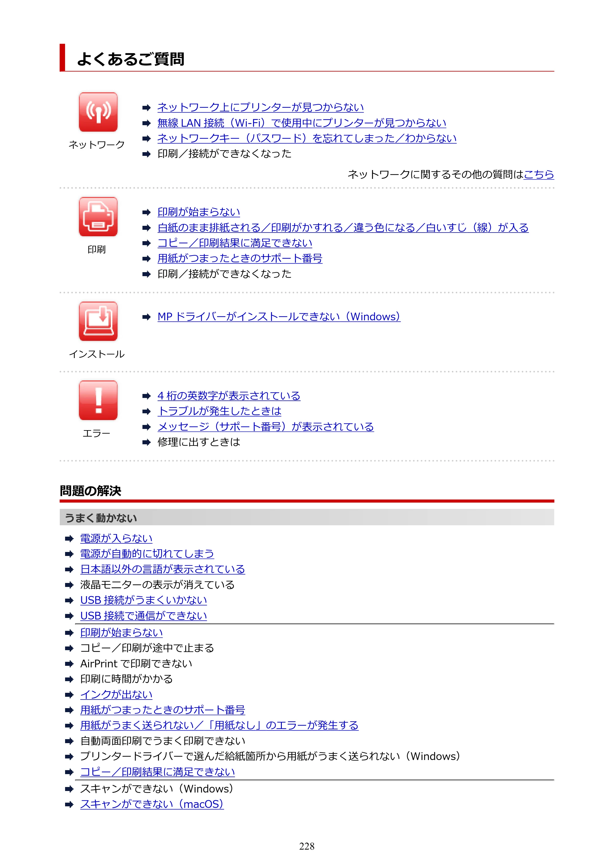
Task: Follow the こちら link for network questions
Action: [538, 174]
